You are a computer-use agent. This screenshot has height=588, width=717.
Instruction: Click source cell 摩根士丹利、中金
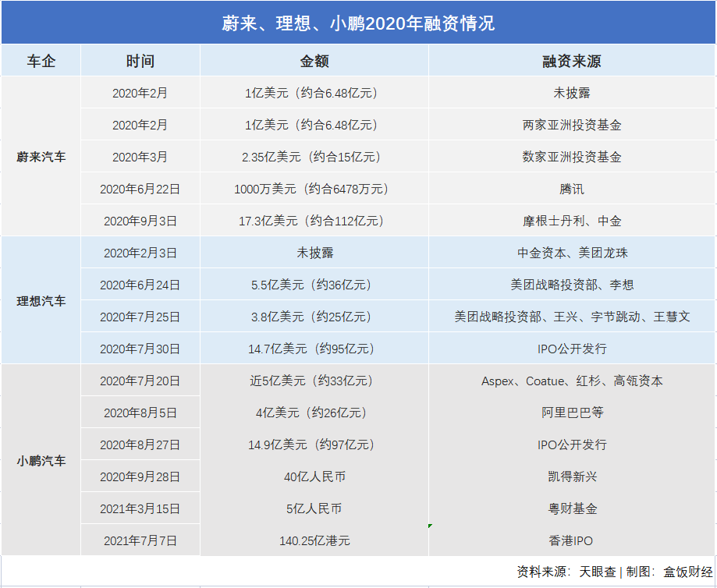(572, 221)
